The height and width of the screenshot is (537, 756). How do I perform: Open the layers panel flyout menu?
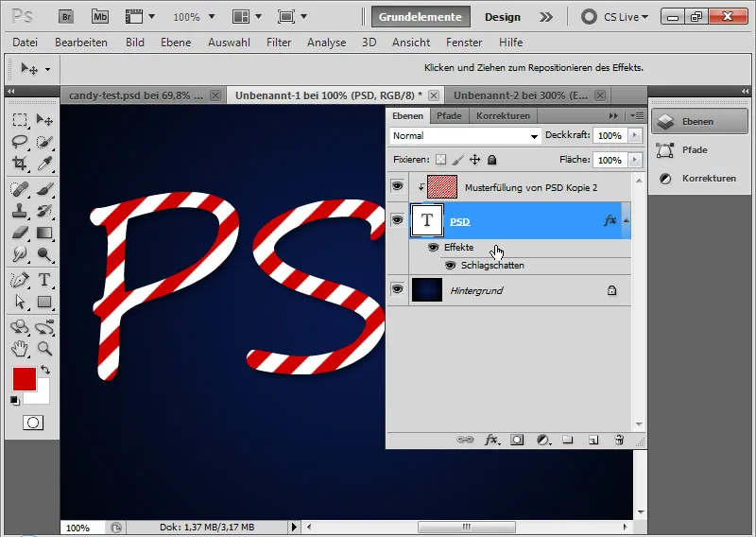637,115
